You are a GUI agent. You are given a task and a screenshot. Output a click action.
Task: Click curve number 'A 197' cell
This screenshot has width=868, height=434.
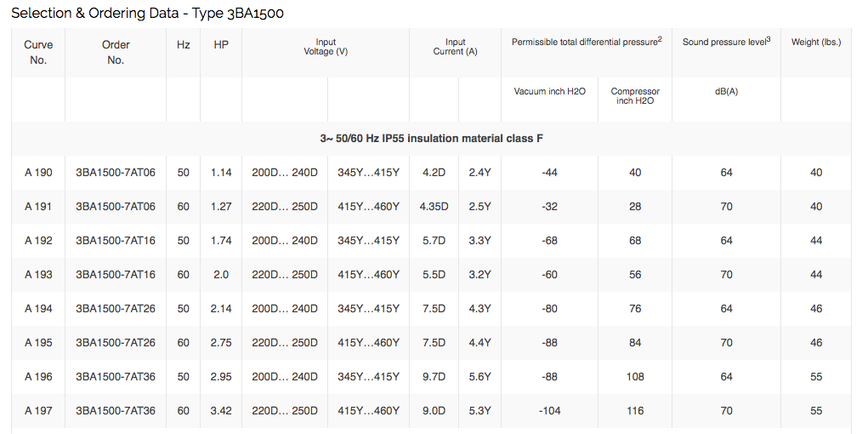tap(38, 411)
